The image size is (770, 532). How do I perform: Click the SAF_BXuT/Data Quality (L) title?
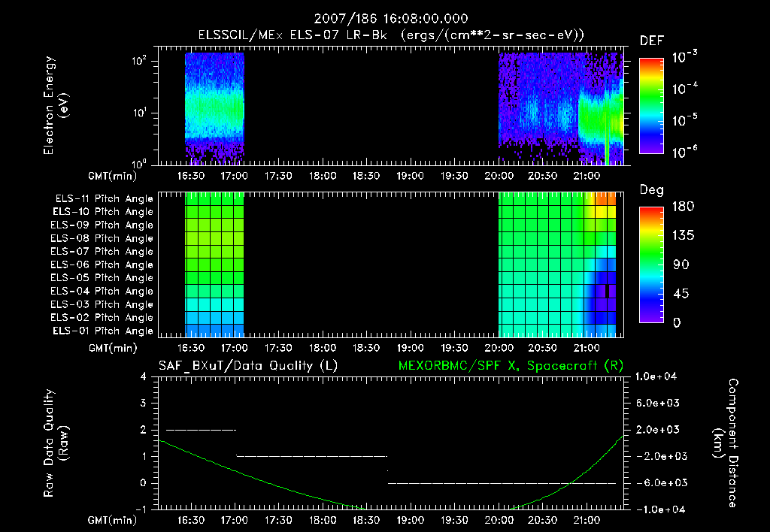(x=248, y=366)
